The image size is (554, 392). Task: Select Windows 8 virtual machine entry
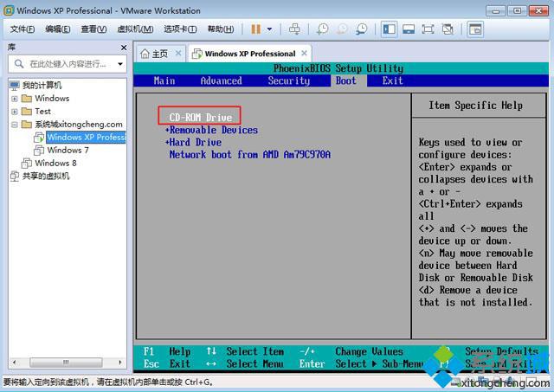pos(55,164)
